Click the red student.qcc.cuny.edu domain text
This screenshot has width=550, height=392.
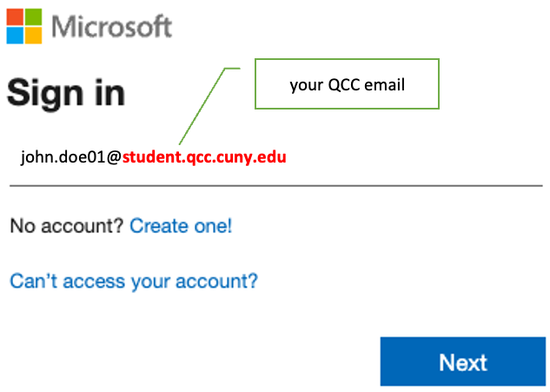(x=204, y=156)
